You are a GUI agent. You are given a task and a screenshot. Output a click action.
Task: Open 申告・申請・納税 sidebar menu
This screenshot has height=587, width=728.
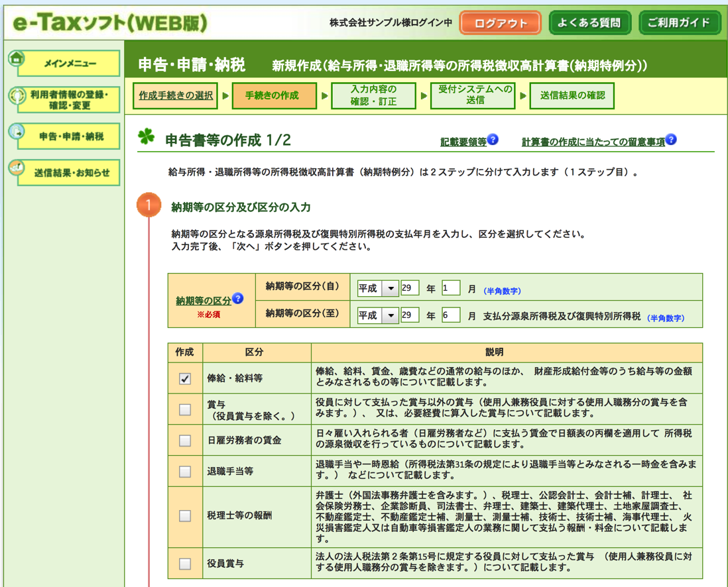pyautogui.click(x=69, y=136)
